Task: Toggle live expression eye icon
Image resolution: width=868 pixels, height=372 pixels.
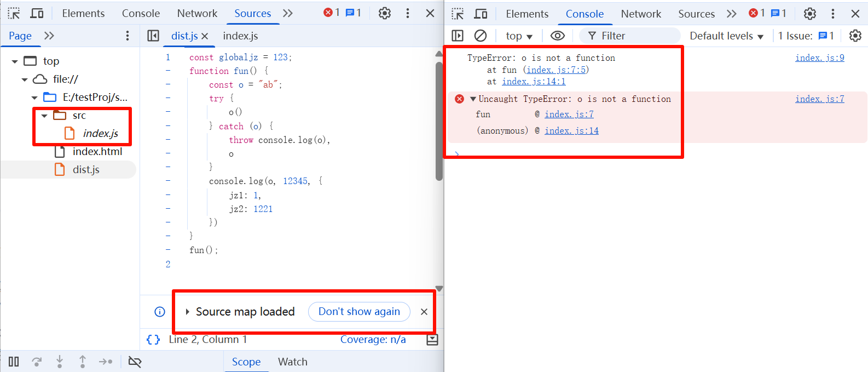Action: (557, 36)
